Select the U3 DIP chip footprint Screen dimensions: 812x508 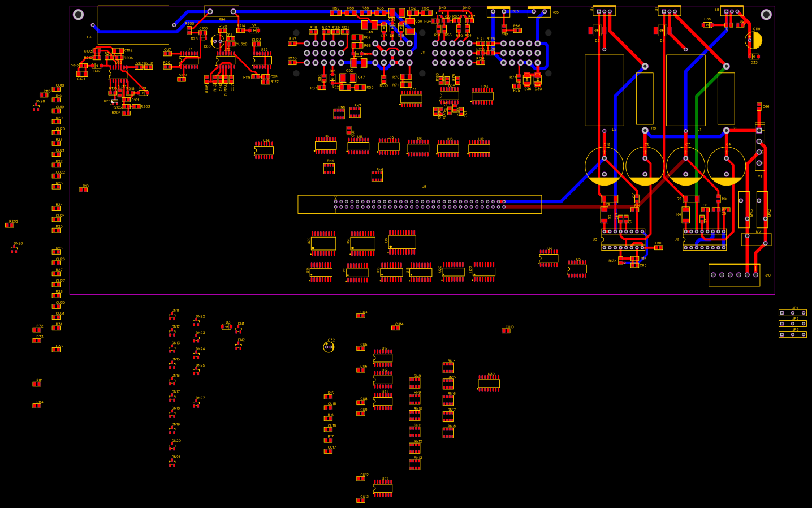click(x=623, y=239)
